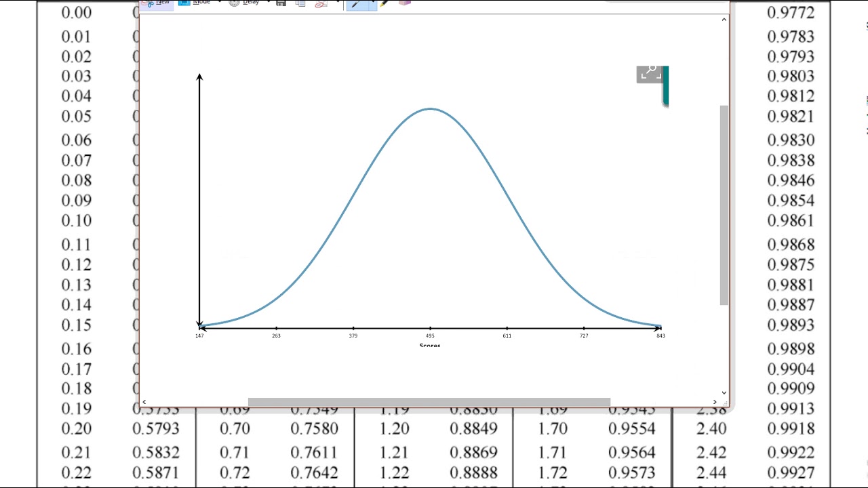
Task: Click table cell 0.9918
Action: (x=790, y=429)
